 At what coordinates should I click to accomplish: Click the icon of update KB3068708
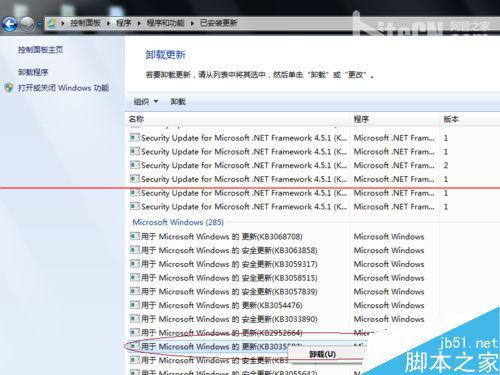(x=134, y=236)
